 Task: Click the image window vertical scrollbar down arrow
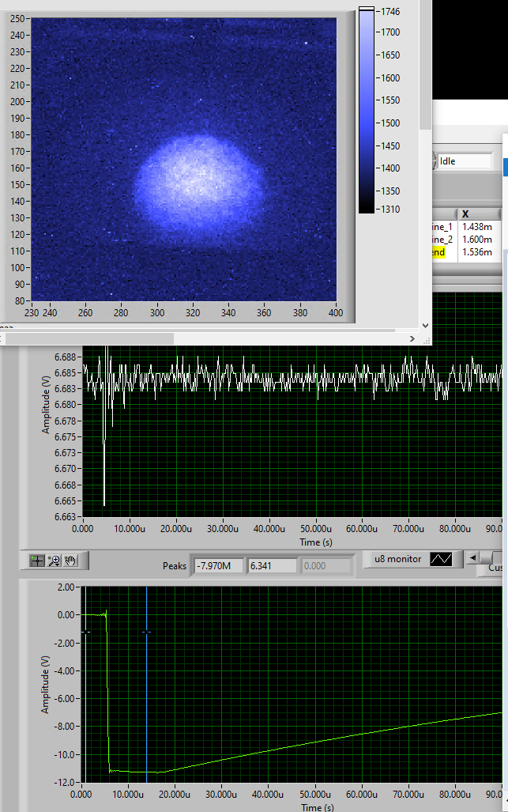pyautogui.click(x=425, y=324)
